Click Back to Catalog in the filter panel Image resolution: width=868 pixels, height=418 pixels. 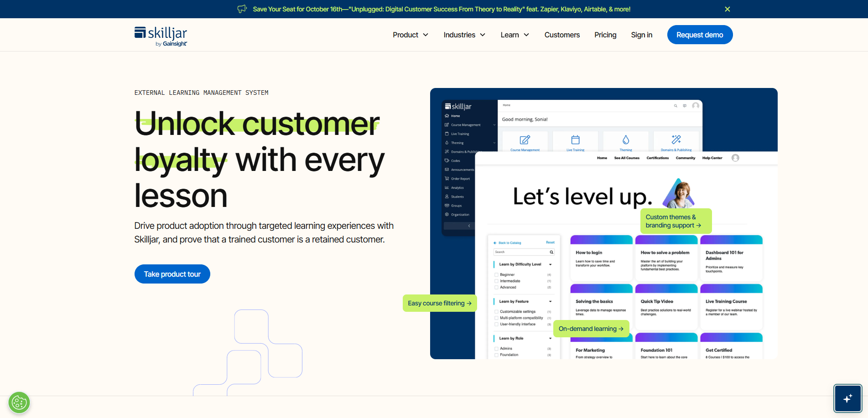pos(507,243)
